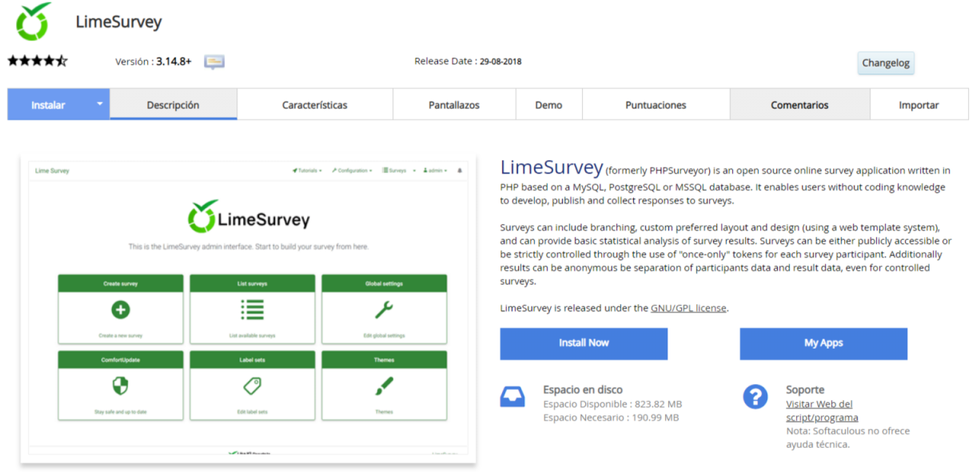Screen dimensions: 980x472
Task: Open the Changelog
Action: click(x=886, y=63)
